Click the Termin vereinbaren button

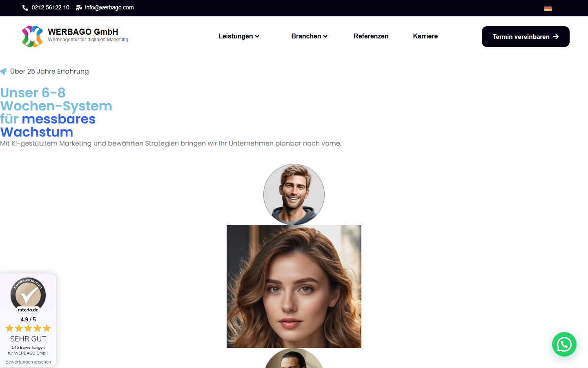(526, 36)
